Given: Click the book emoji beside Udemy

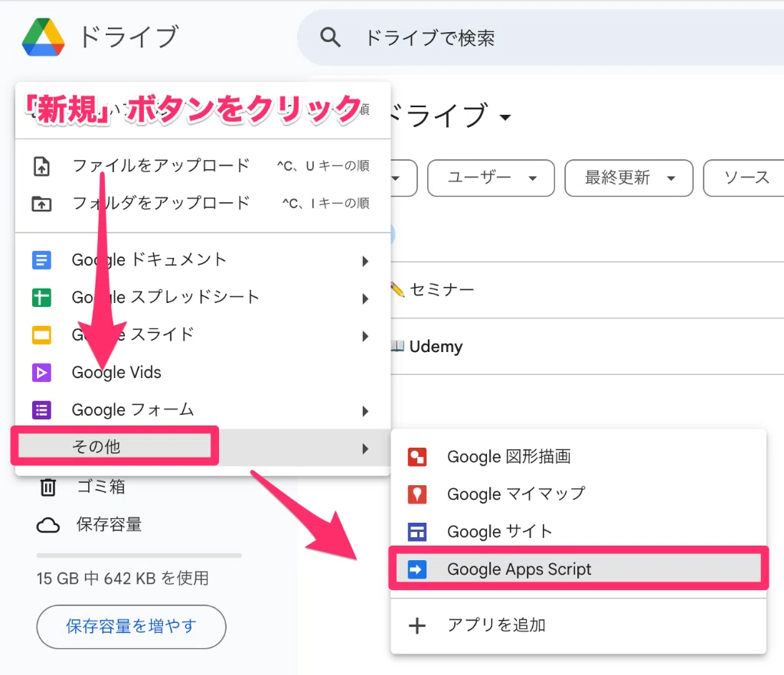Looking at the screenshot, I should tap(397, 346).
